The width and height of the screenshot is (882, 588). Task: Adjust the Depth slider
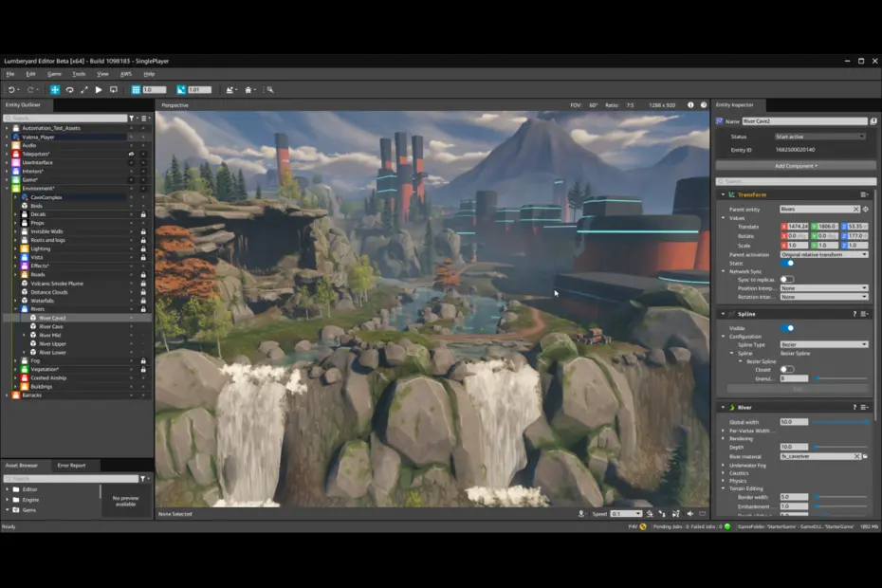point(841,447)
